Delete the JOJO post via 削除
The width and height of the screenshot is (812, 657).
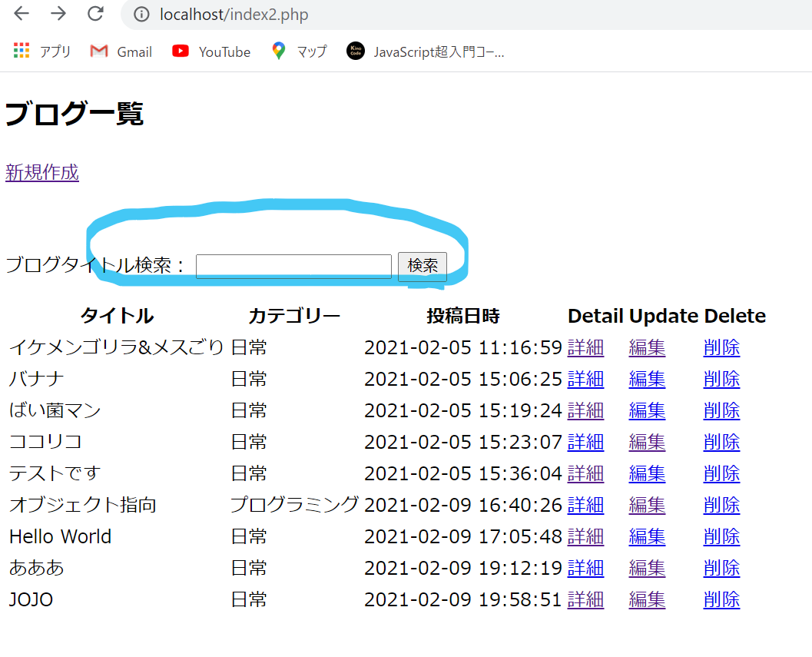pyautogui.click(x=721, y=600)
